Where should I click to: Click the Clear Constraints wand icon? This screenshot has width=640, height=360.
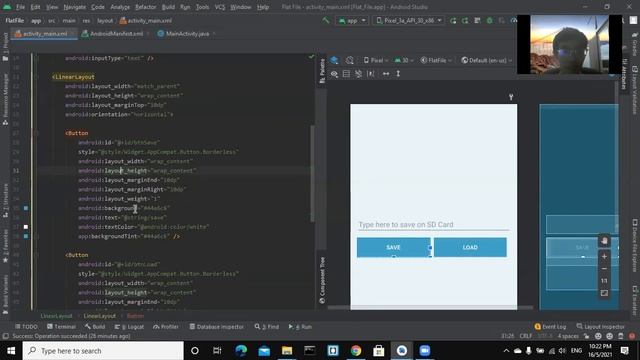click(x=358, y=74)
